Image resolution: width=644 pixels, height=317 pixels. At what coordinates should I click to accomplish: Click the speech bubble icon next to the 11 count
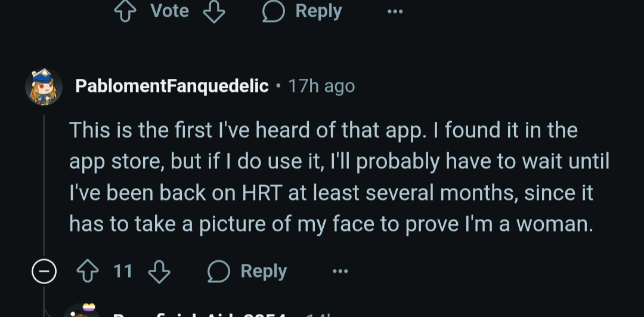[x=219, y=272]
